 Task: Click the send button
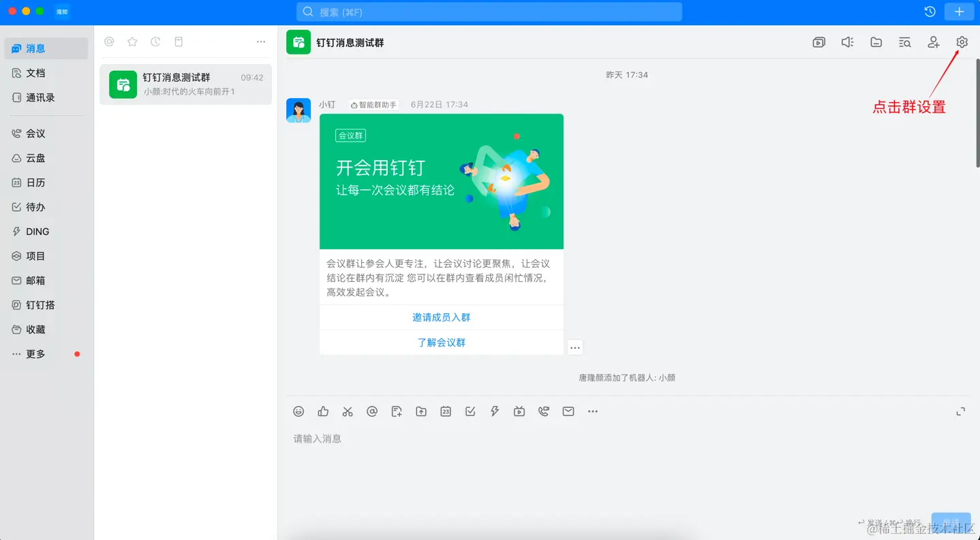point(951,523)
